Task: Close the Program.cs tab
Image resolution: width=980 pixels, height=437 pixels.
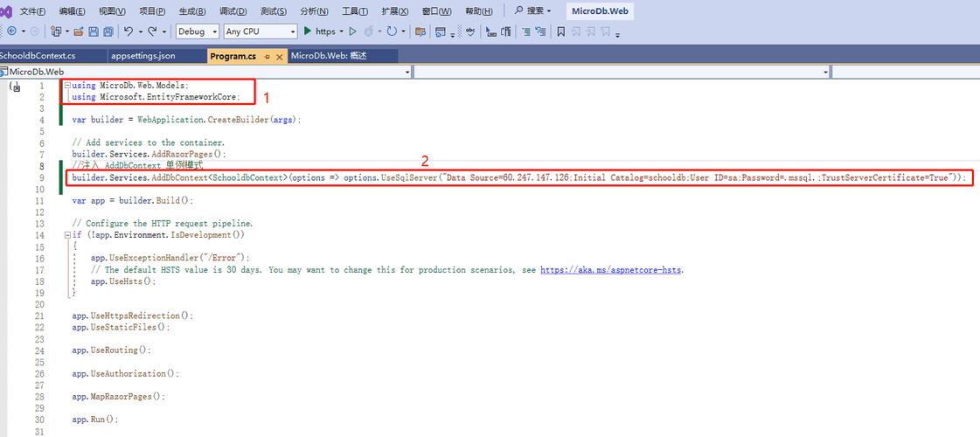Action: pos(280,56)
